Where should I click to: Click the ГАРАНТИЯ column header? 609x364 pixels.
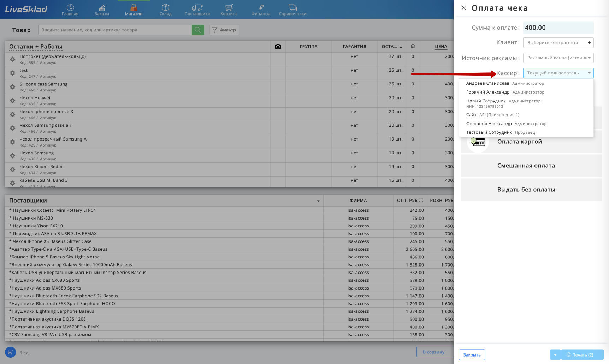pos(354,47)
